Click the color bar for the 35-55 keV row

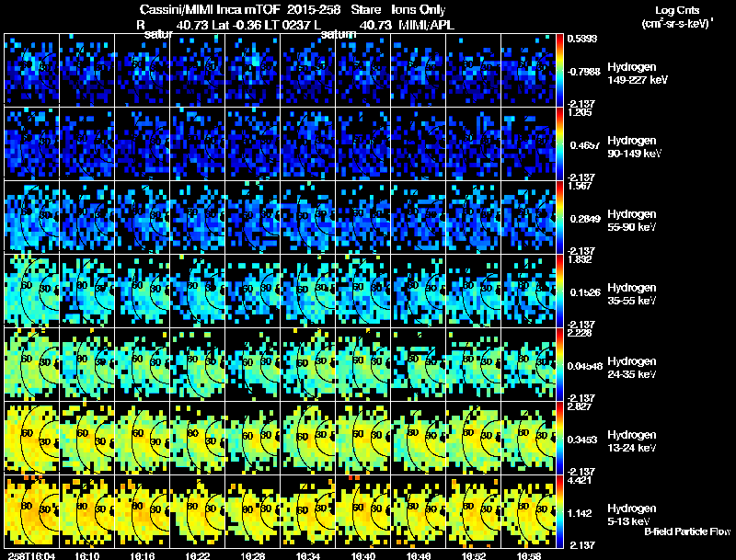pos(559,291)
